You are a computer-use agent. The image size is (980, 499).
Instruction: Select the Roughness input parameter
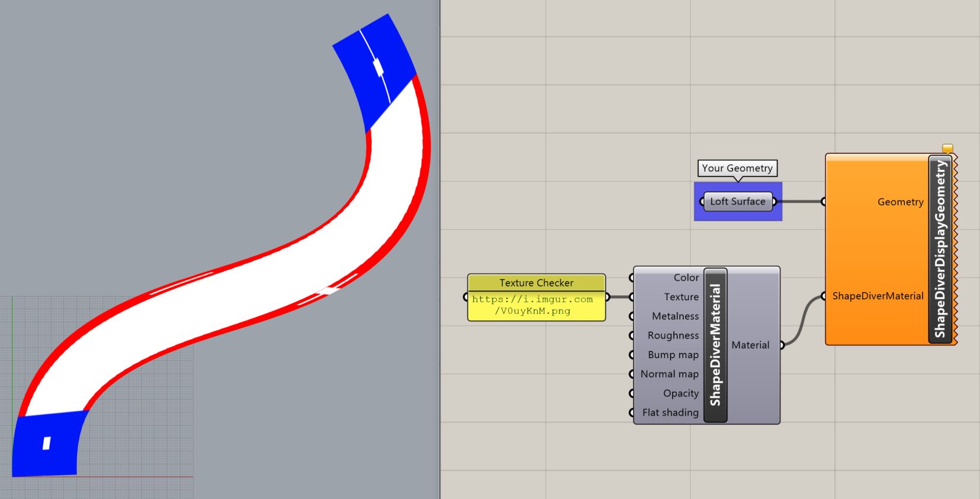pyautogui.click(x=673, y=336)
